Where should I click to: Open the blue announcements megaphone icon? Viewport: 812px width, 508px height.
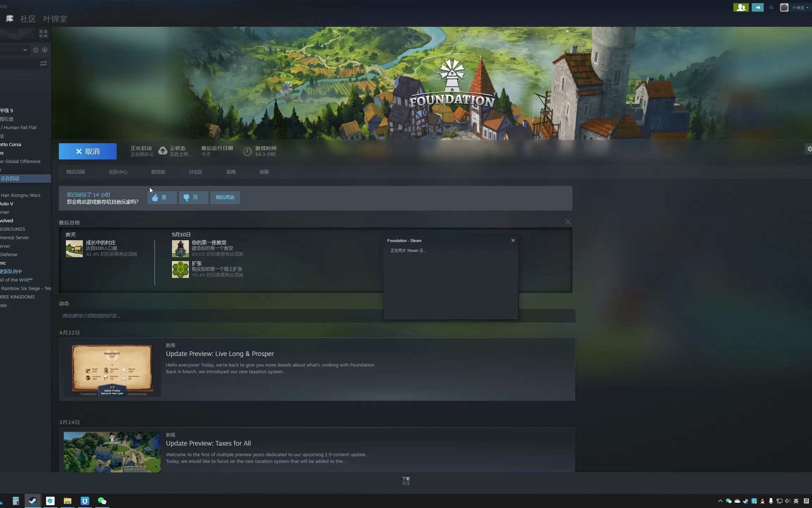click(x=757, y=7)
